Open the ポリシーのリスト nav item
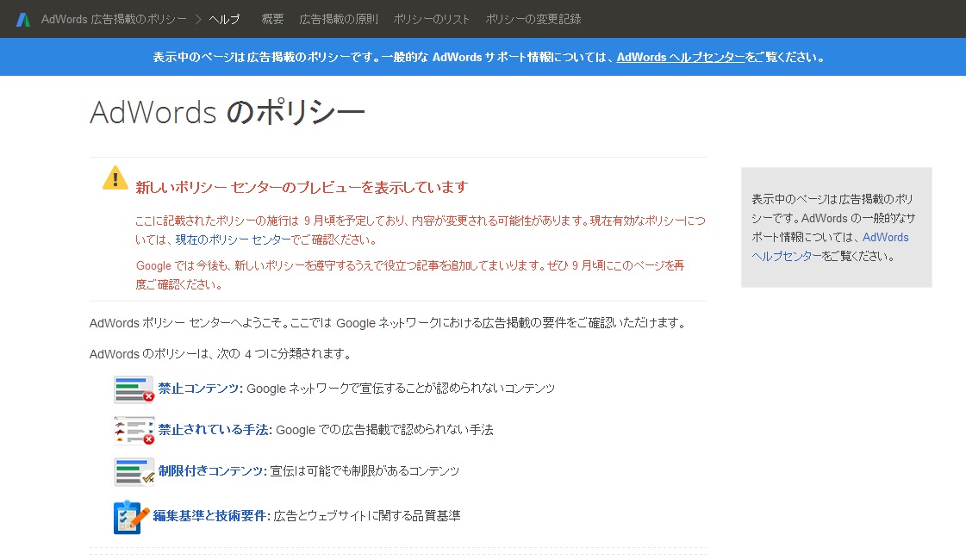966x560 pixels. (431, 20)
